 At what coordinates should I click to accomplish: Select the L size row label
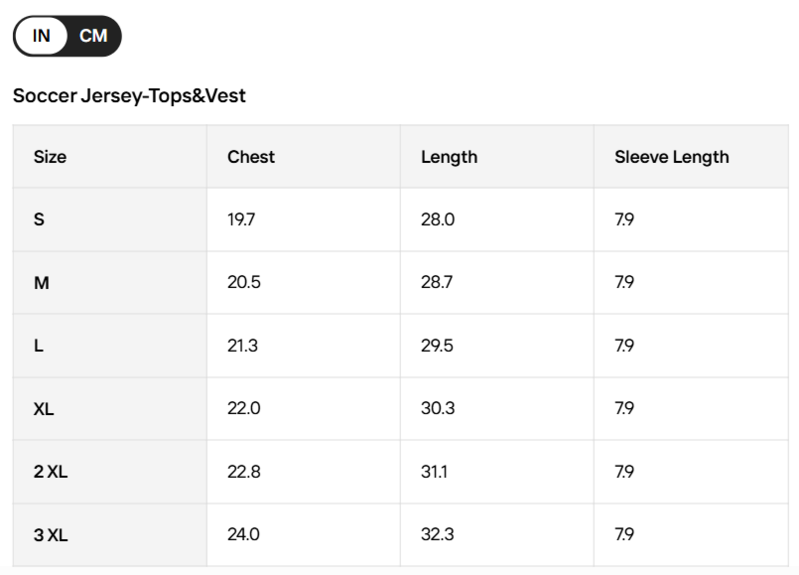(39, 346)
